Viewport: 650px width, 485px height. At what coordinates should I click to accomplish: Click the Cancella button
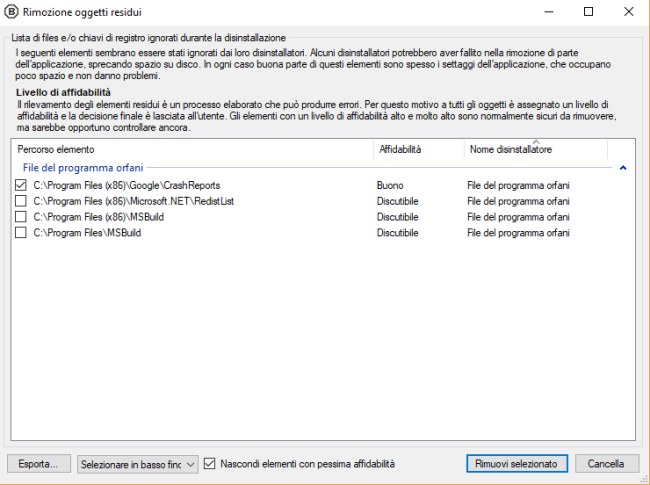coord(607,464)
